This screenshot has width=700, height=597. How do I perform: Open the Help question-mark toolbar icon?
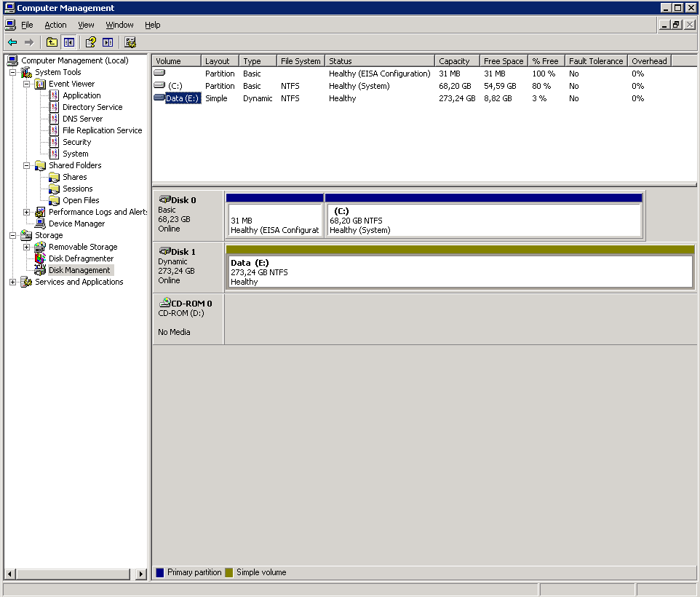[x=91, y=42]
